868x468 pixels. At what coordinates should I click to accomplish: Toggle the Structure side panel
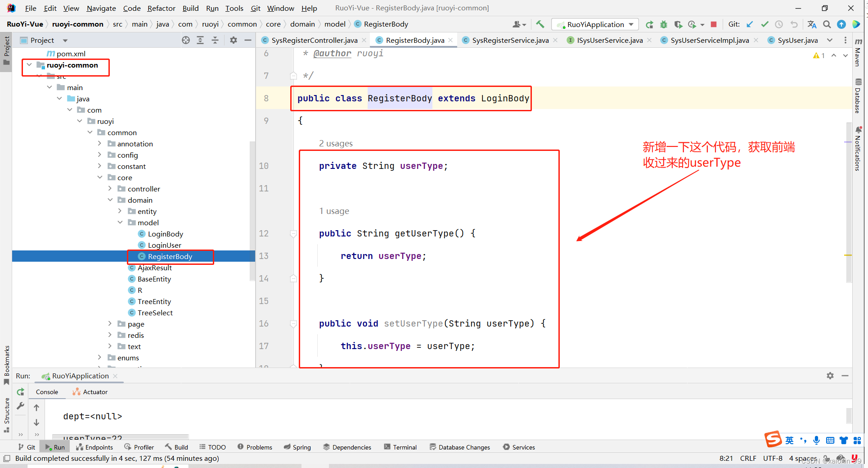tap(7, 414)
